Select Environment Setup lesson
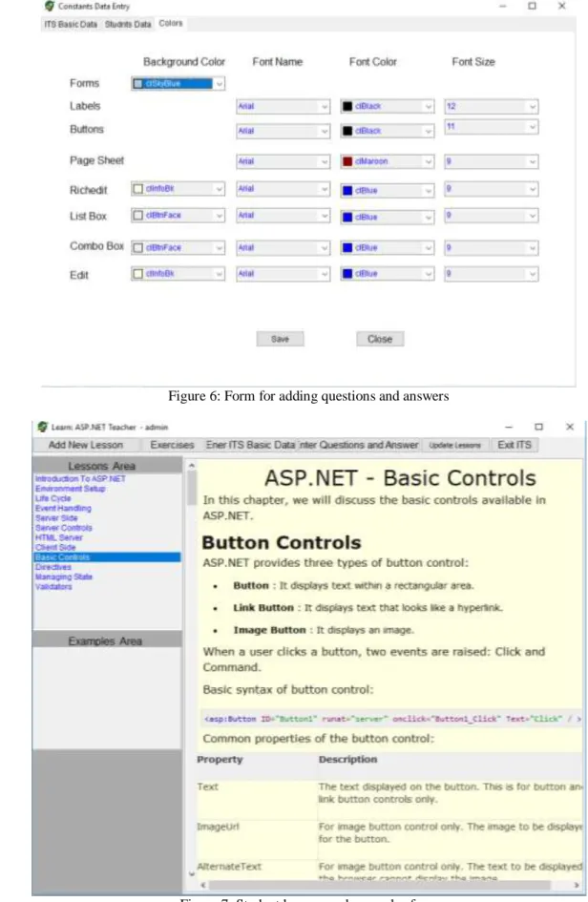588x902 pixels. (x=71, y=489)
